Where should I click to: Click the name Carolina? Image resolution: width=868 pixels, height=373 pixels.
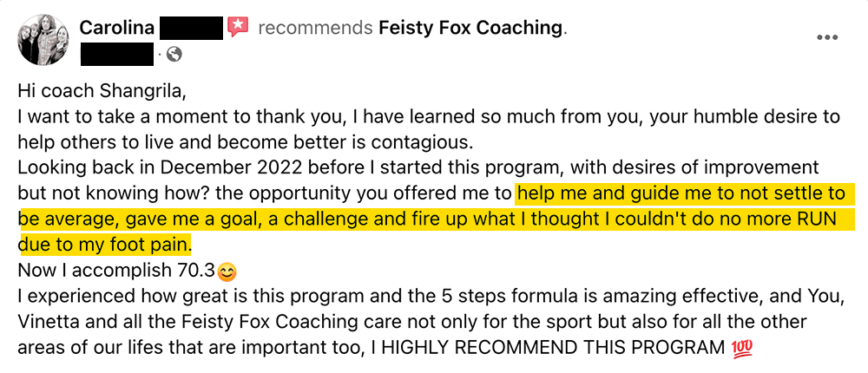(x=117, y=27)
